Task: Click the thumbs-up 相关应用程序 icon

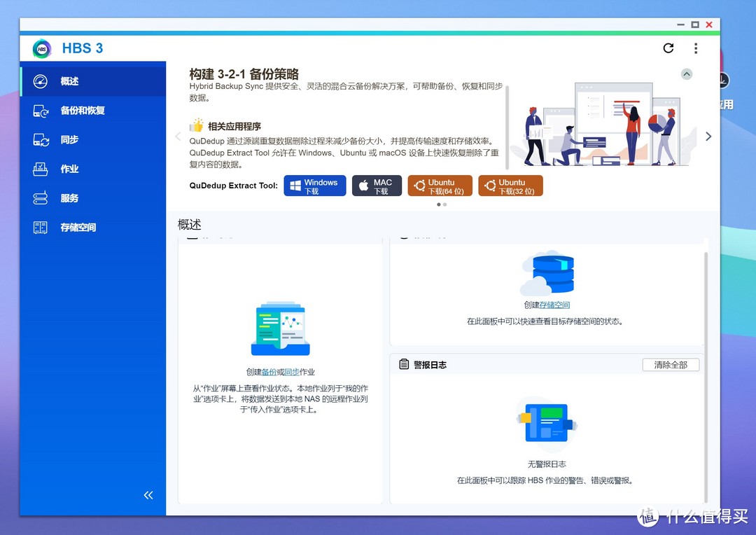Action: pyautogui.click(x=197, y=125)
